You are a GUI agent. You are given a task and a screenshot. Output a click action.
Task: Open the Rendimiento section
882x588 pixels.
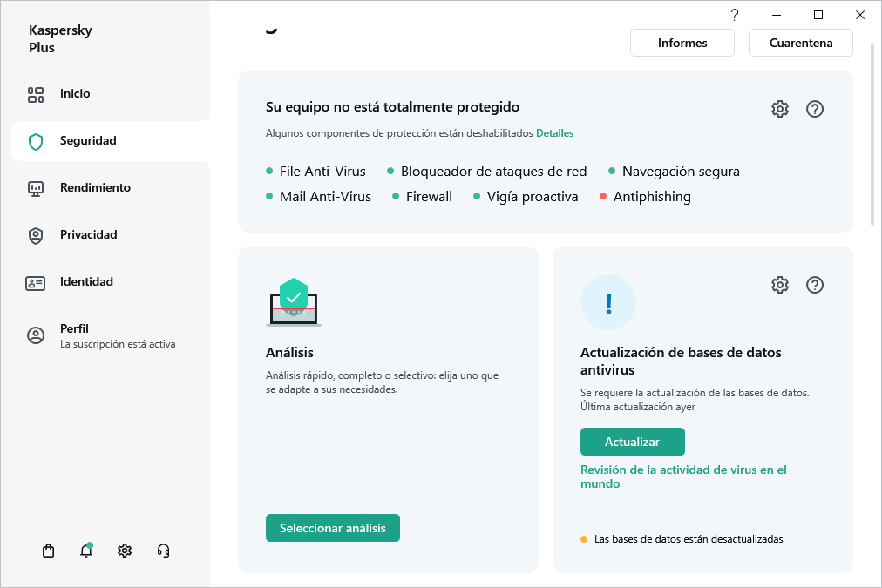[x=95, y=188]
